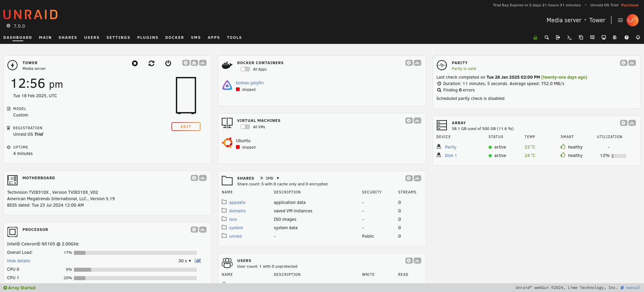Open the 30 s refresh interval dropdown

point(185,261)
